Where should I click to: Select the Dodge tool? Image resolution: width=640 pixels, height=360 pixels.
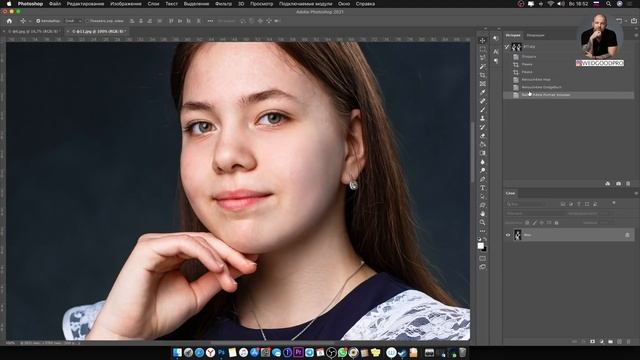tap(482, 170)
